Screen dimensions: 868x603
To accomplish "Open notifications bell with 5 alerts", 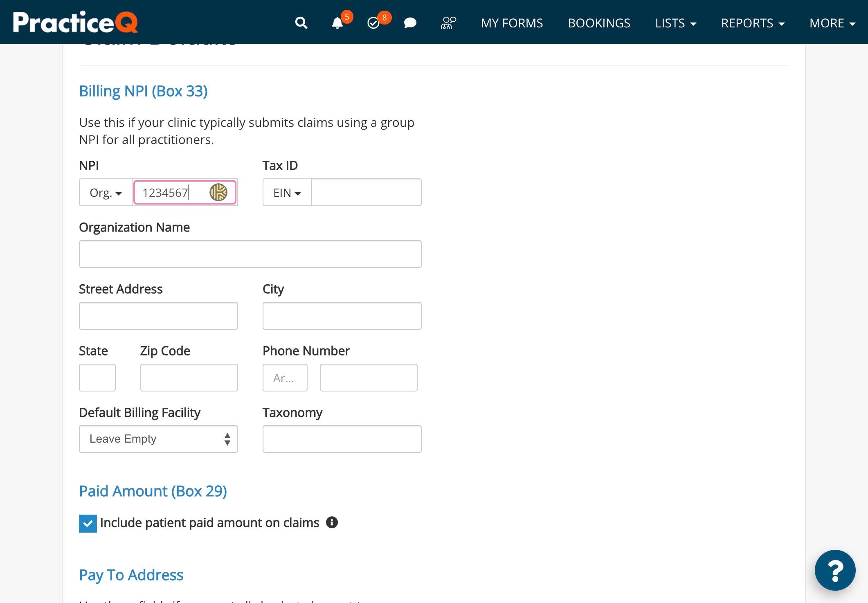I will click(x=337, y=23).
